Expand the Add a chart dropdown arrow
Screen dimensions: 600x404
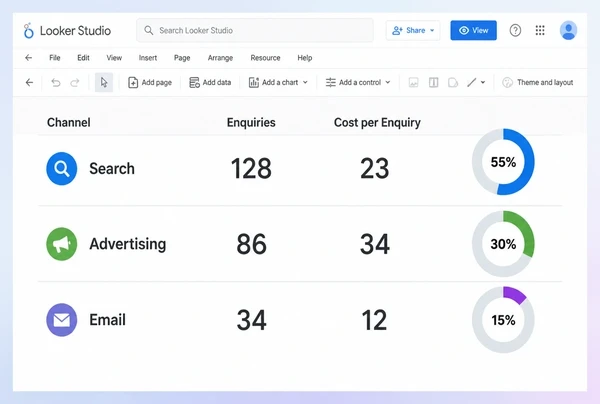[305, 82]
